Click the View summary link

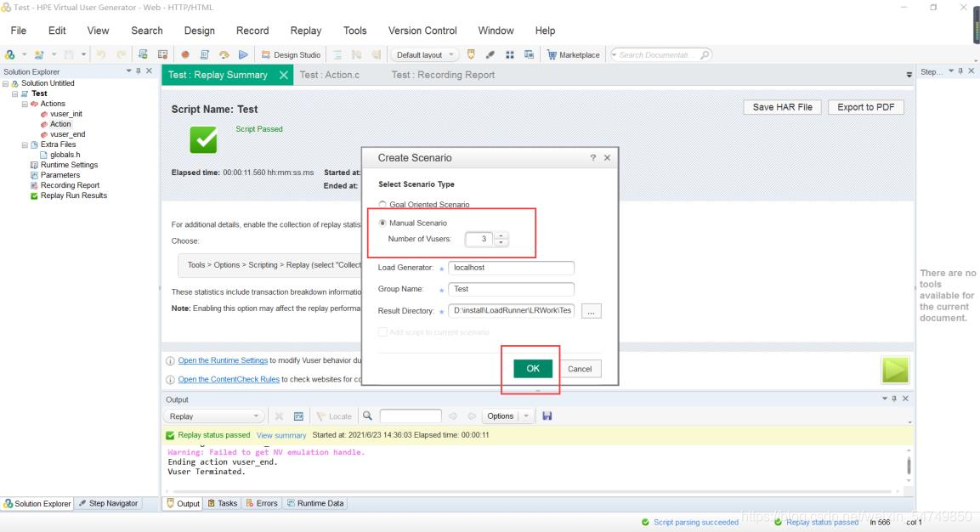[x=281, y=435]
